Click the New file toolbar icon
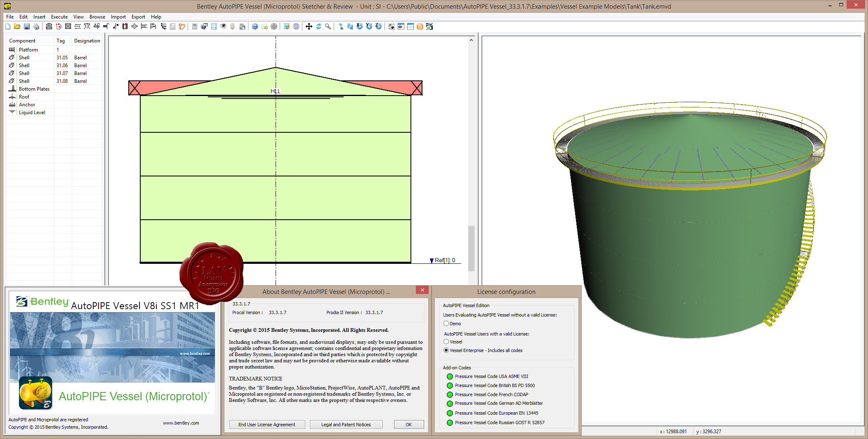The height and width of the screenshot is (439, 868). (x=8, y=26)
